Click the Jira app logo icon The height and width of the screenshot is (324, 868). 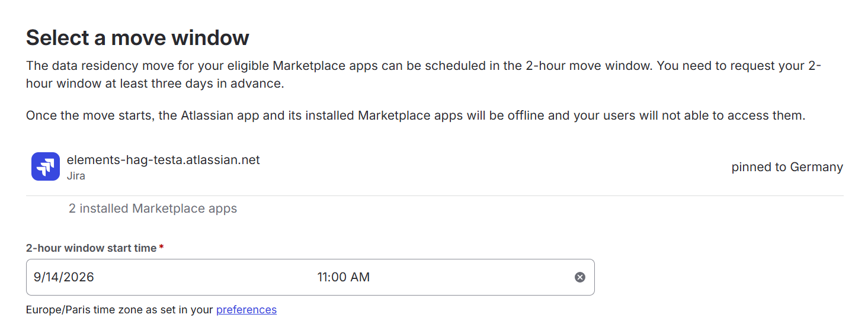point(46,166)
